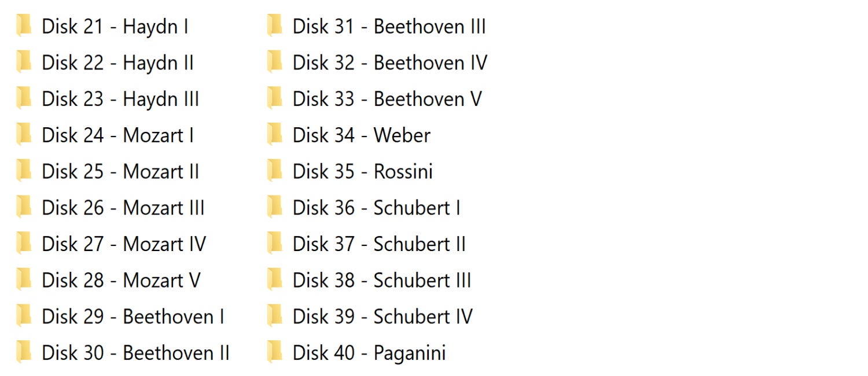
Task: Select folder icon for Disk 32 - Beethoven IV
Action: click(x=274, y=62)
